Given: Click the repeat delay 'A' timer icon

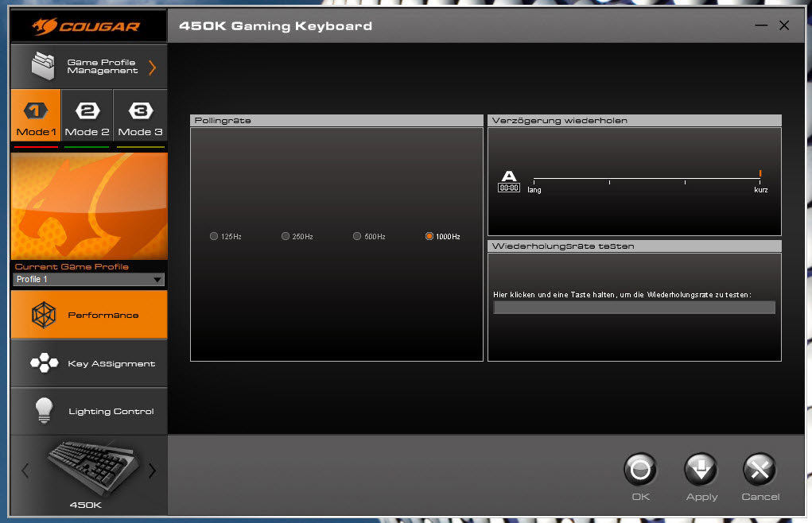Looking at the screenshot, I should (x=509, y=181).
